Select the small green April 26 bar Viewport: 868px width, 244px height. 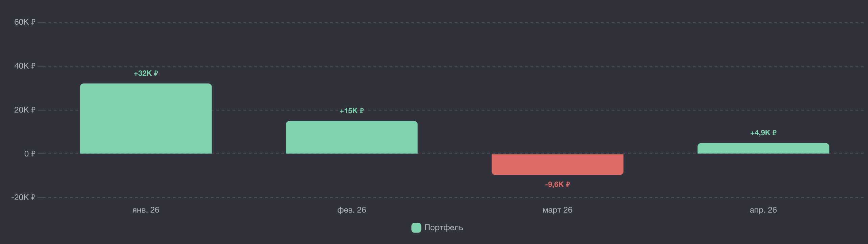click(x=763, y=148)
